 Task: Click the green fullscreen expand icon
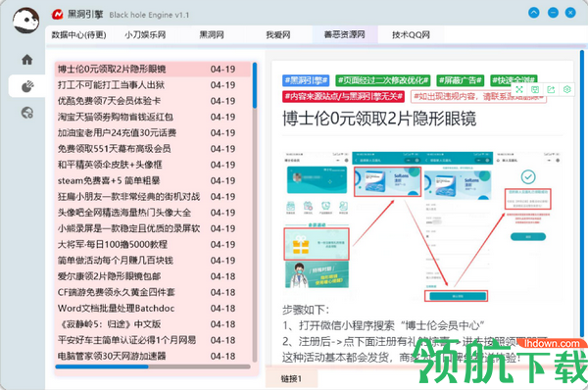519,89
